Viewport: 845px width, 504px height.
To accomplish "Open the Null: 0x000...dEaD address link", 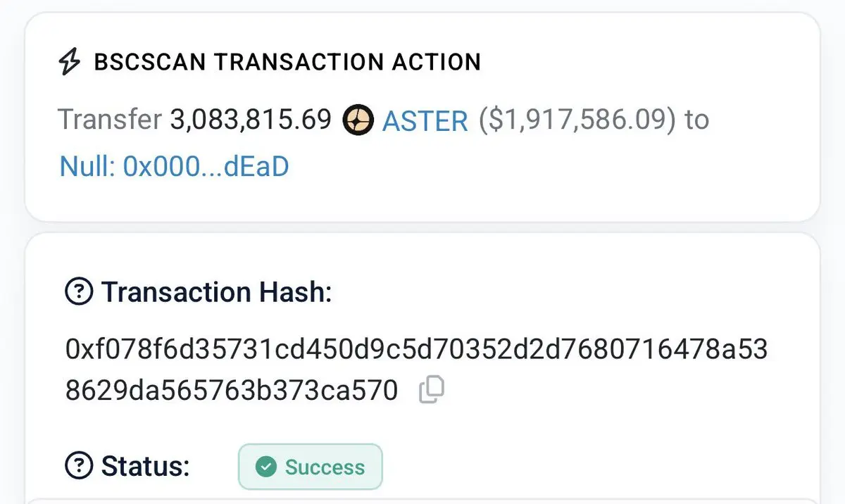I will point(174,167).
